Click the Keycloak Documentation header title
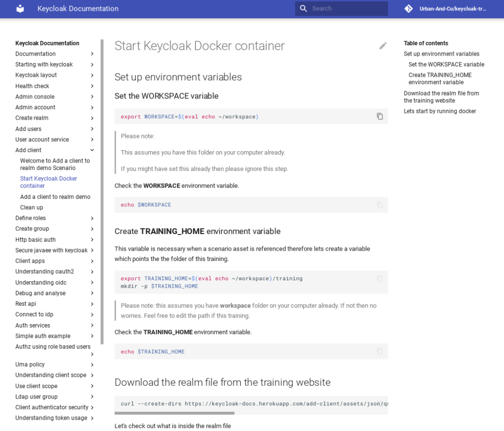This screenshot has height=431, width=504. pyautogui.click(x=78, y=9)
